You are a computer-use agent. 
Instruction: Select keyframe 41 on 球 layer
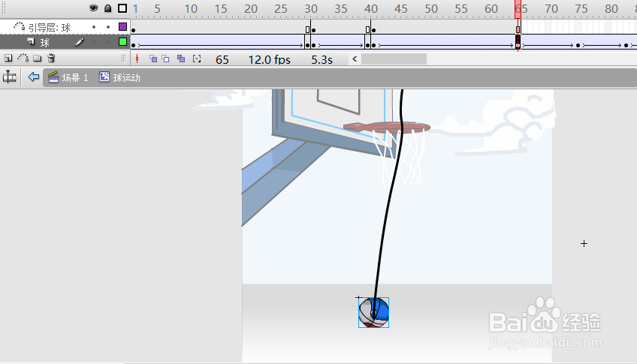373,46
